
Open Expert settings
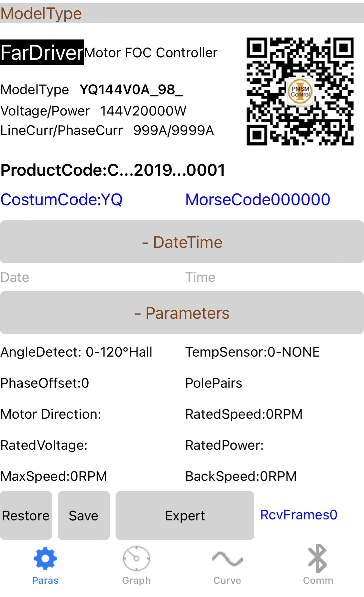(x=185, y=515)
